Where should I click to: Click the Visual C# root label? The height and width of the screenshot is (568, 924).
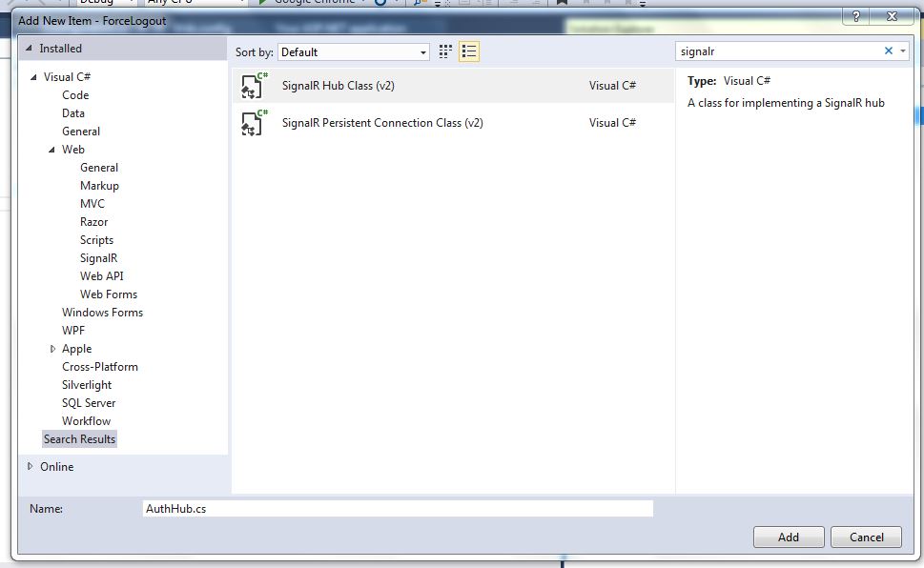pyautogui.click(x=67, y=77)
